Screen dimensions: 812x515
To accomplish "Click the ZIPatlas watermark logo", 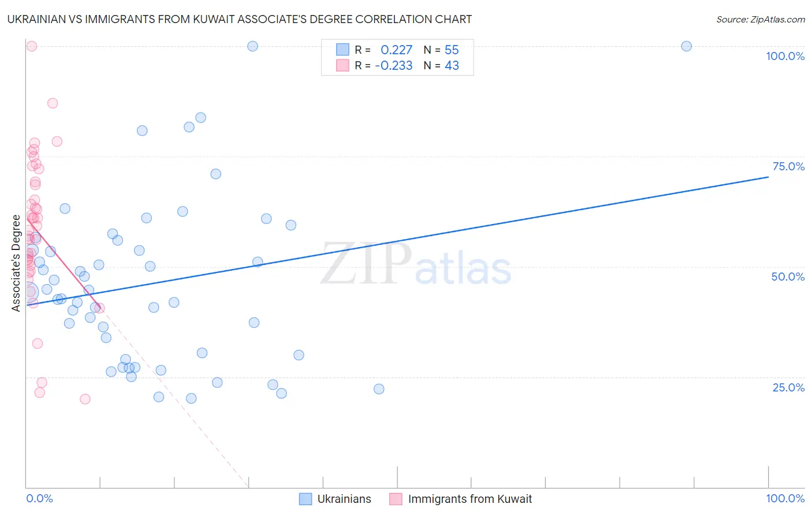I will click(x=416, y=264).
